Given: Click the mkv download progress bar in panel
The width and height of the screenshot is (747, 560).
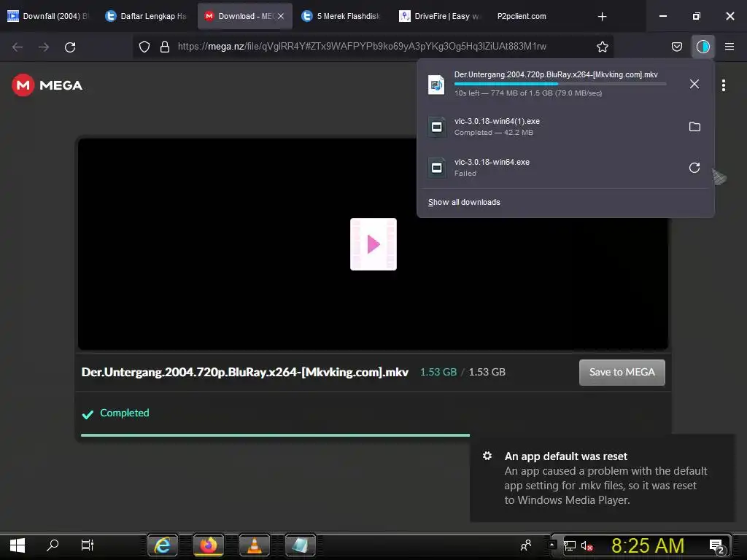Looking at the screenshot, I should pos(560,84).
